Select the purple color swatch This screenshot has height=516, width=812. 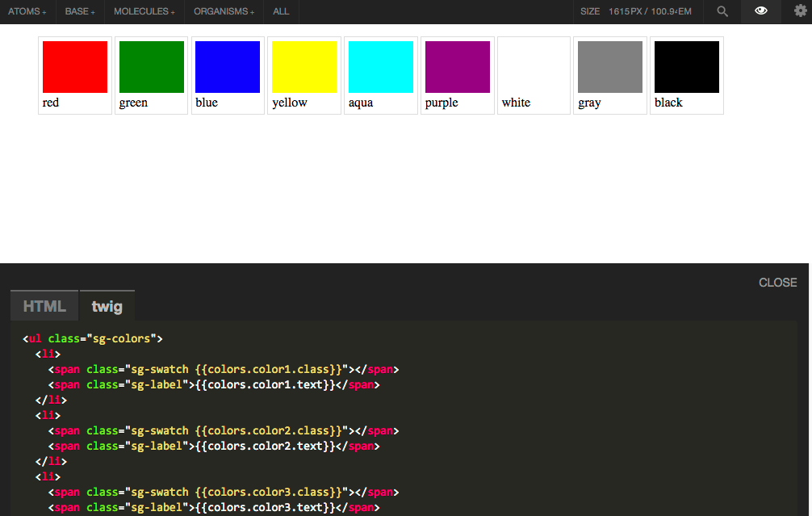[457, 67]
